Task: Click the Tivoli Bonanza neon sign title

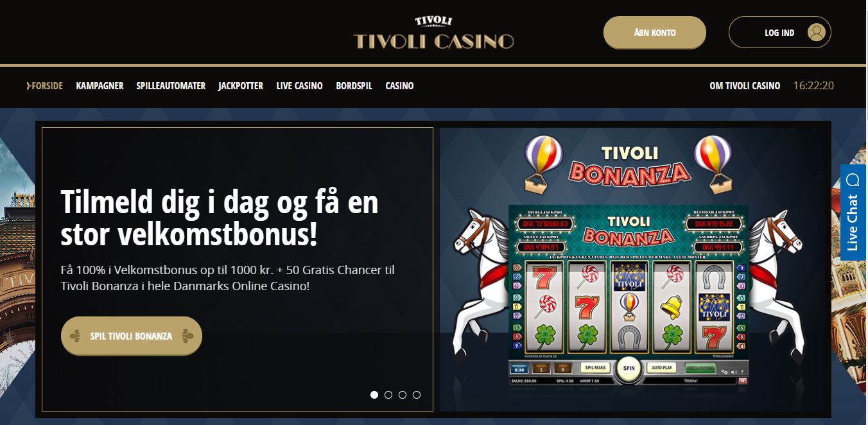Action: coord(629,164)
